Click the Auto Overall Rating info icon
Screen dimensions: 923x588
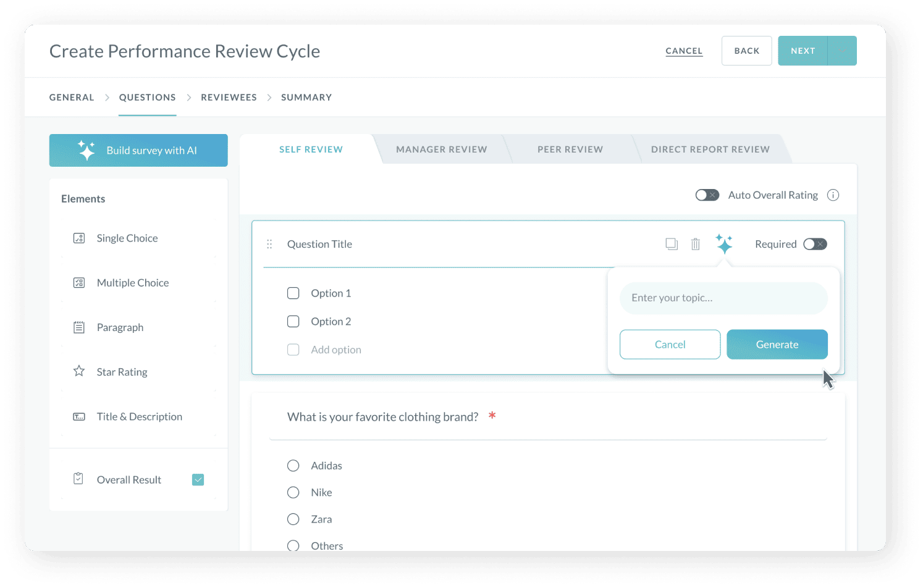(x=833, y=195)
